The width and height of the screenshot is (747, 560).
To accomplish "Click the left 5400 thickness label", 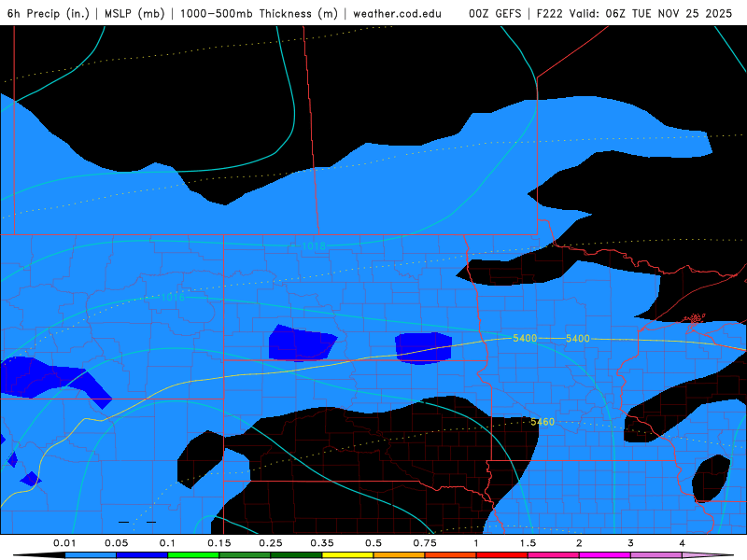I will (525, 338).
